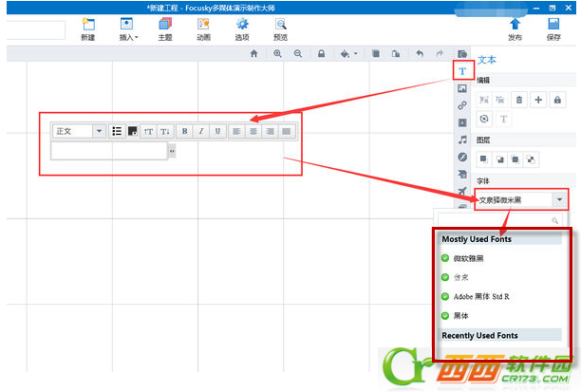The width and height of the screenshot is (581, 392).
Task: Select the Flash tool in sidebar
Action: coord(462,157)
